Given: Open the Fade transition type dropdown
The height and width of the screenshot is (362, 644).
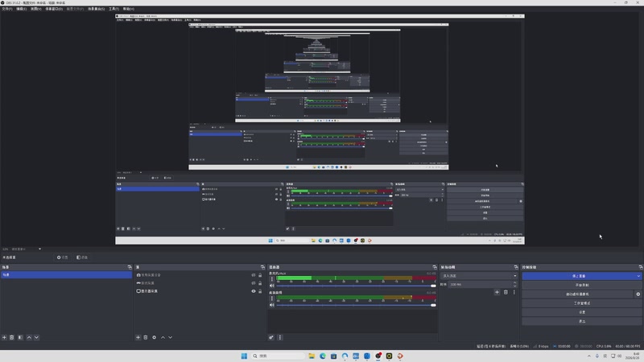Looking at the screenshot, I should click(x=479, y=276).
